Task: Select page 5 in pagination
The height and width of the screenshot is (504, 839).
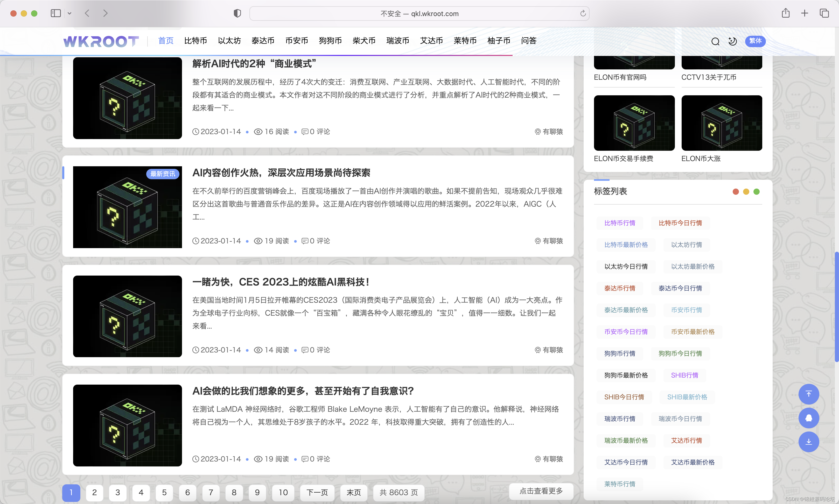Action: (x=164, y=492)
